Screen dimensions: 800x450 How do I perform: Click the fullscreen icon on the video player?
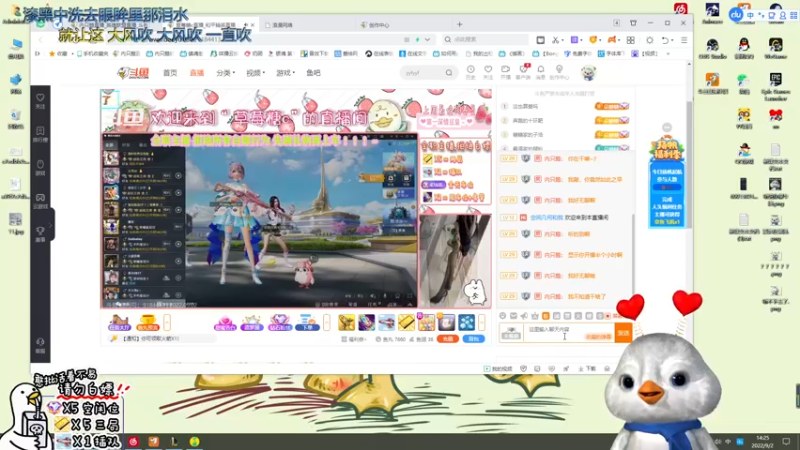tap(409, 296)
